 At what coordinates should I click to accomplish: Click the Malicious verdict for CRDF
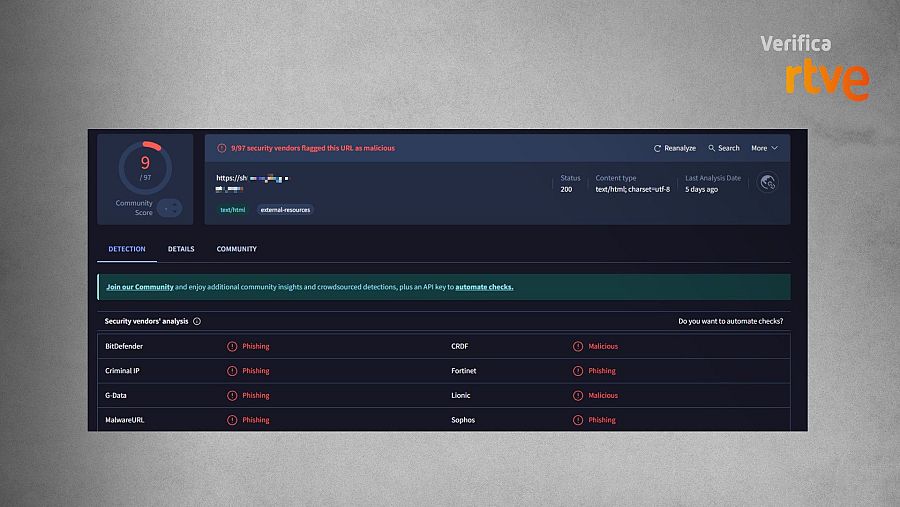[603, 346]
